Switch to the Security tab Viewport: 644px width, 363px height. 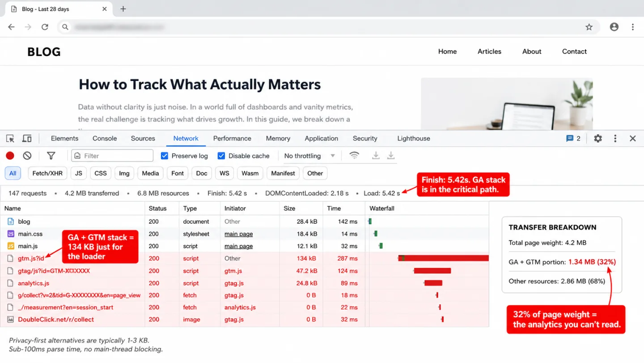coord(365,139)
